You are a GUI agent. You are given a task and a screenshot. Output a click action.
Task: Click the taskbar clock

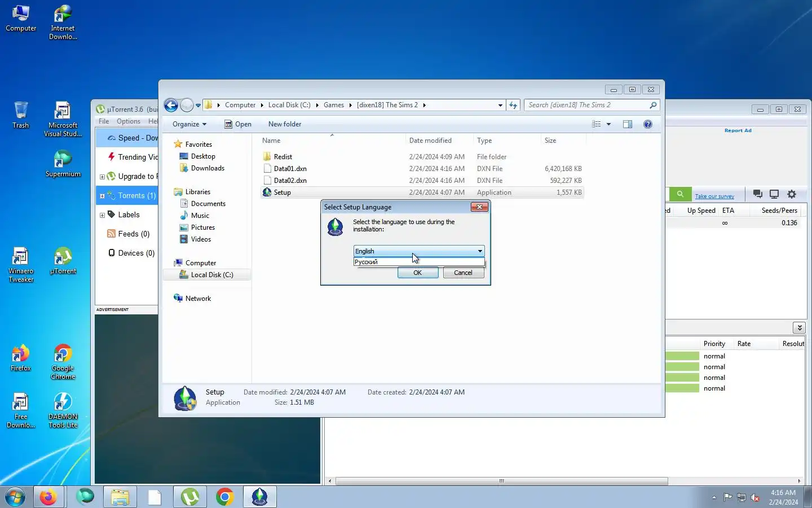coord(783,497)
